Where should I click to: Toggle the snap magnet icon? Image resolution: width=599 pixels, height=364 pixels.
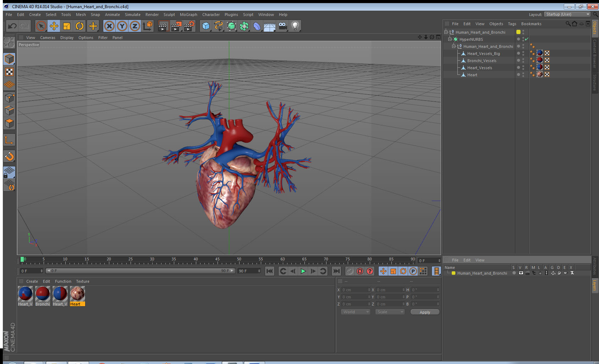coord(9,156)
